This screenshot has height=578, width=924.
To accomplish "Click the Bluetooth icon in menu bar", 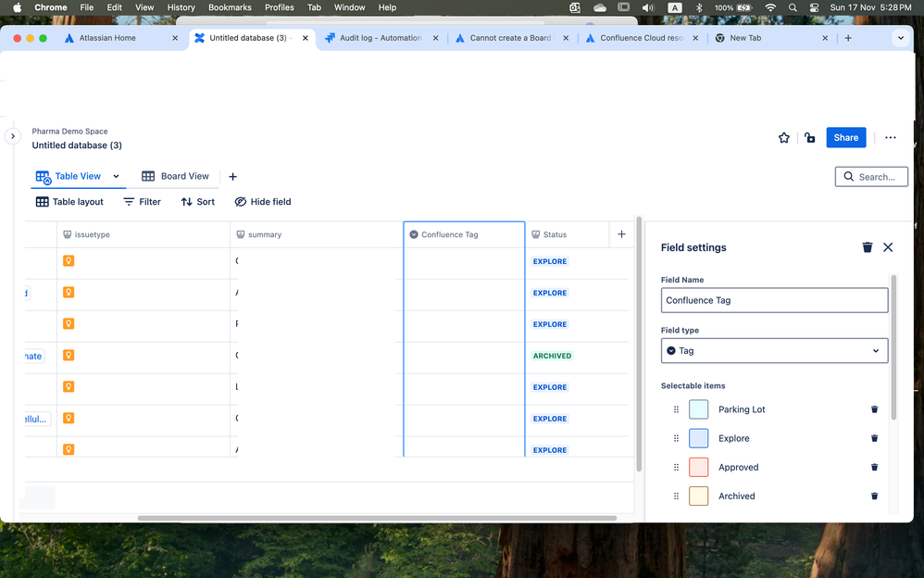I will [x=699, y=7].
